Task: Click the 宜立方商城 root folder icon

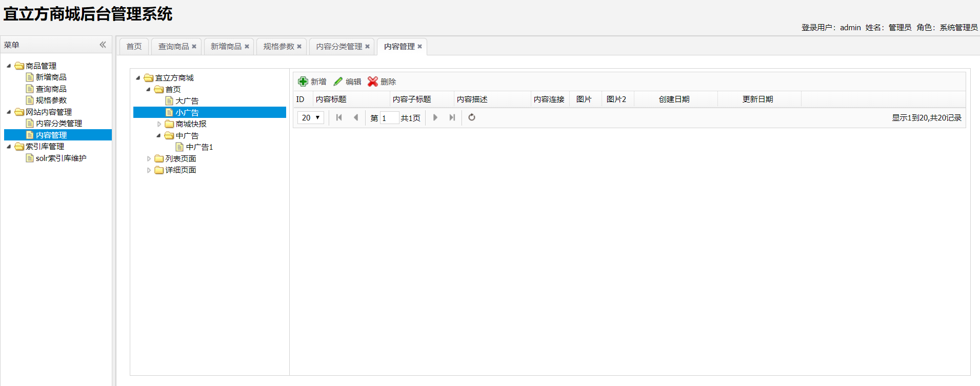Action: (x=149, y=78)
